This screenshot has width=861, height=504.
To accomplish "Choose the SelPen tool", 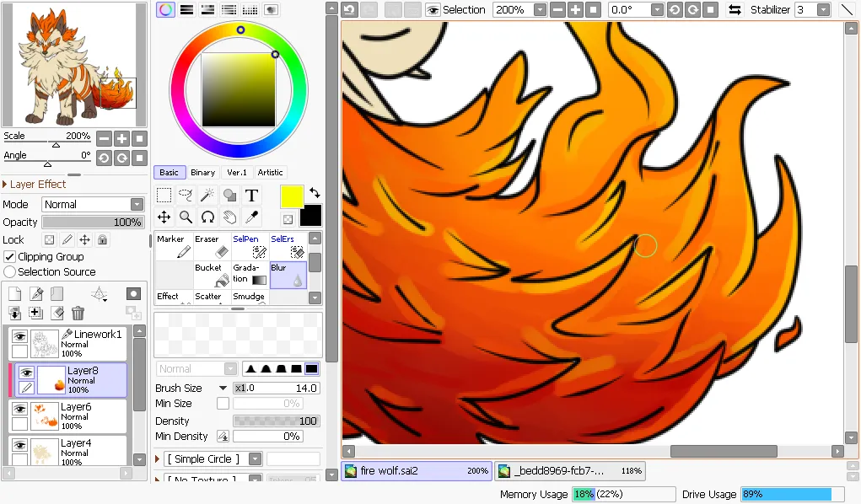I will tap(250, 246).
